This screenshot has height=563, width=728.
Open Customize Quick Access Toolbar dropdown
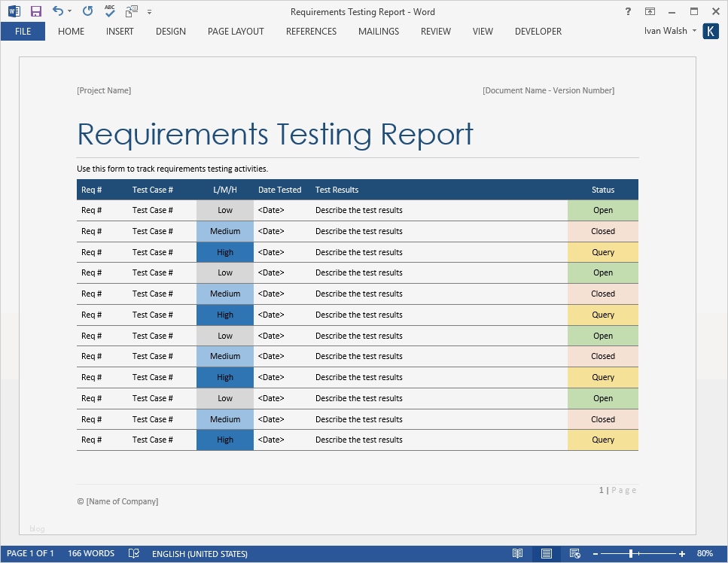(x=149, y=12)
